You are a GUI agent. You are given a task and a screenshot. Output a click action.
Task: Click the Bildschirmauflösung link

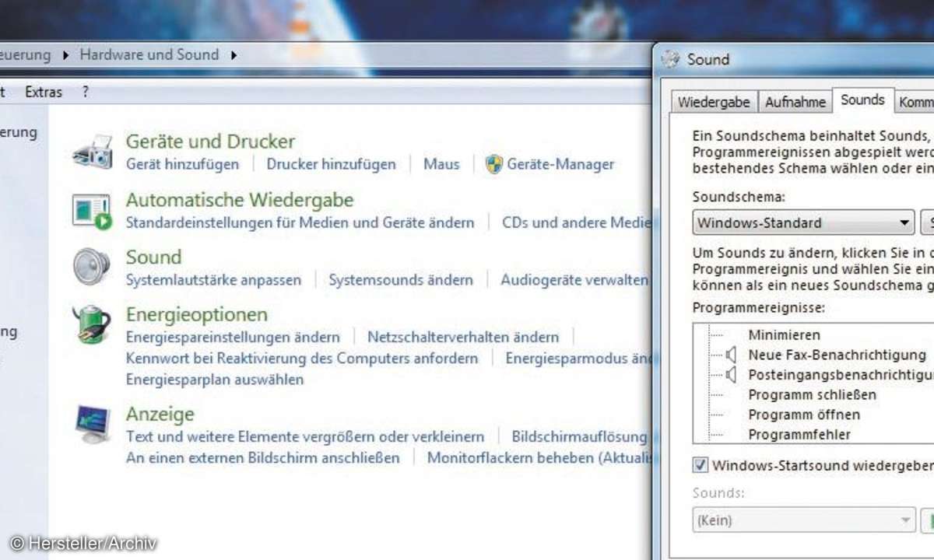coord(579,437)
